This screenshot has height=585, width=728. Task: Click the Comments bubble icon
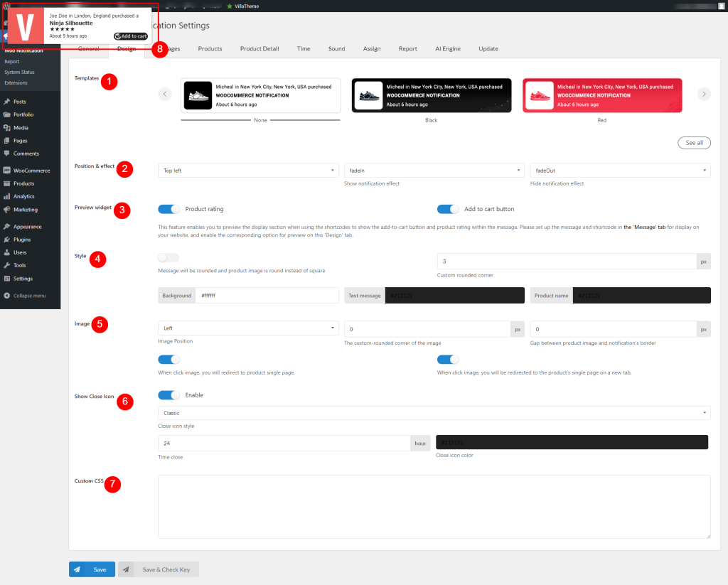(x=7, y=154)
